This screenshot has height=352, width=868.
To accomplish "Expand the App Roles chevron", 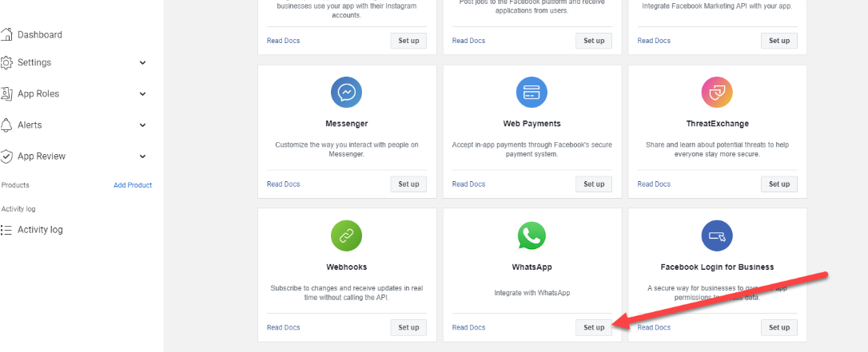I will pyautogui.click(x=143, y=94).
